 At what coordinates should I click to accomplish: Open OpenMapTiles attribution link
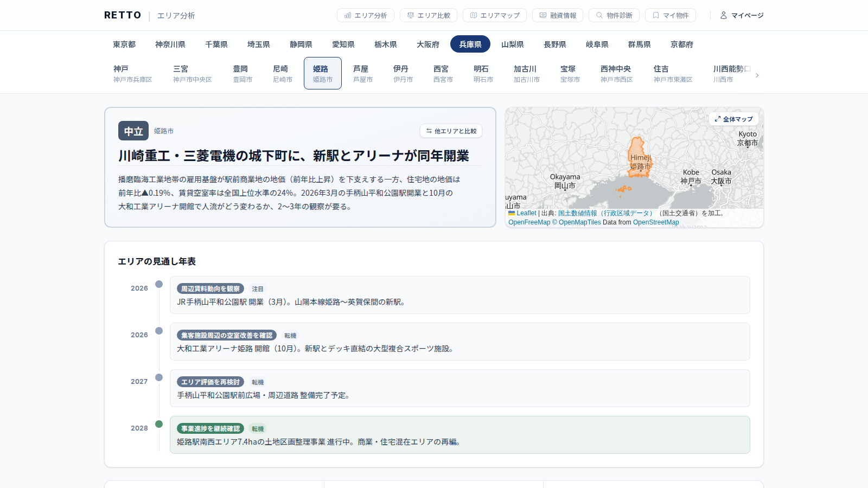click(x=577, y=222)
